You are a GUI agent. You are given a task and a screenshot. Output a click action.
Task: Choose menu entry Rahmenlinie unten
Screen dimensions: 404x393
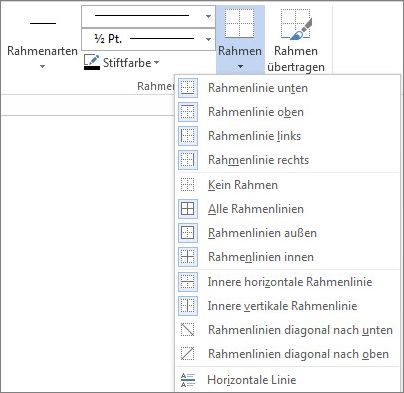click(258, 88)
